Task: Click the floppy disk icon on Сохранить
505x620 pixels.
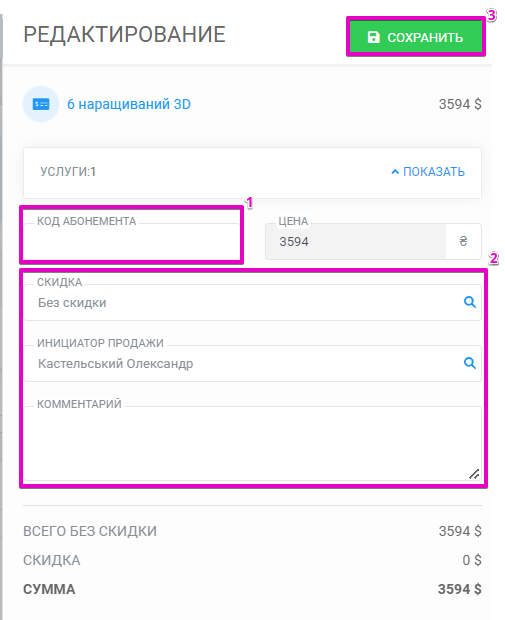Action: click(373, 37)
